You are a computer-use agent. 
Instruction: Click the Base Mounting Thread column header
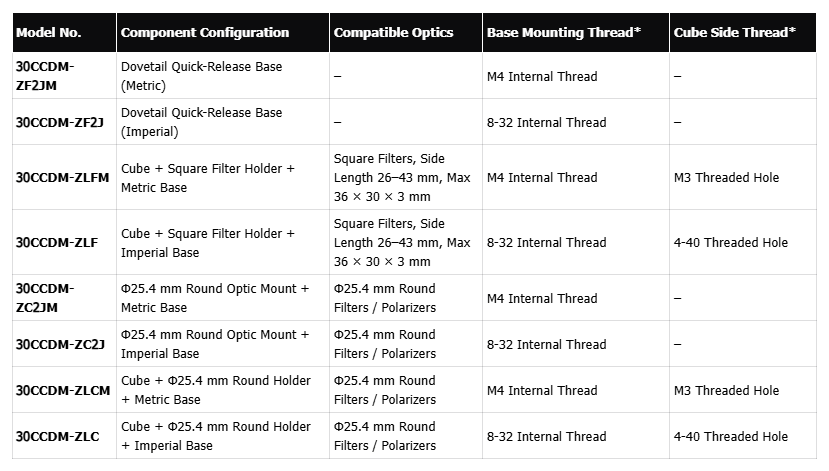coord(564,33)
